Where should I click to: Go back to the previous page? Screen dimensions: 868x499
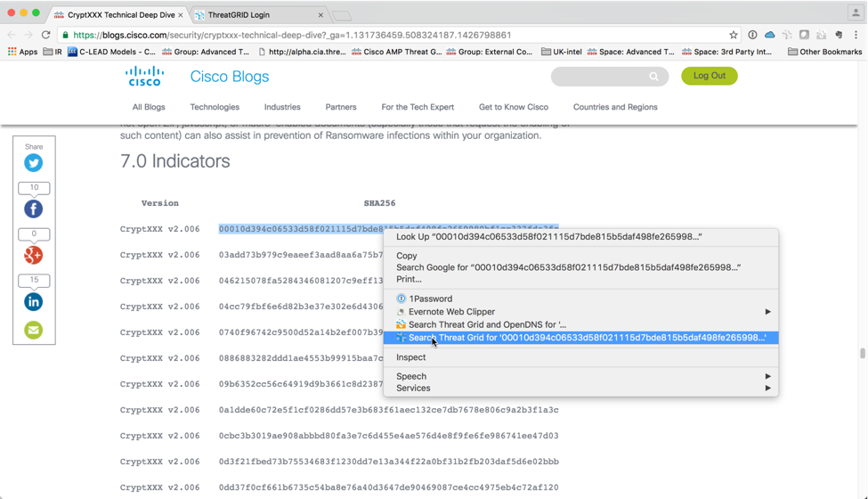[12, 35]
